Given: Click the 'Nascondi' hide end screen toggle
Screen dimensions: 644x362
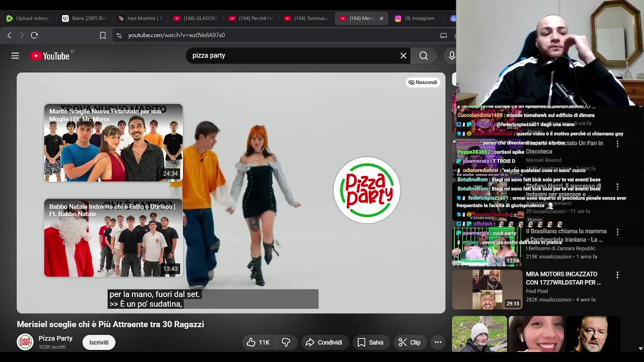Looking at the screenshot, I should click(x=423, y=82).
